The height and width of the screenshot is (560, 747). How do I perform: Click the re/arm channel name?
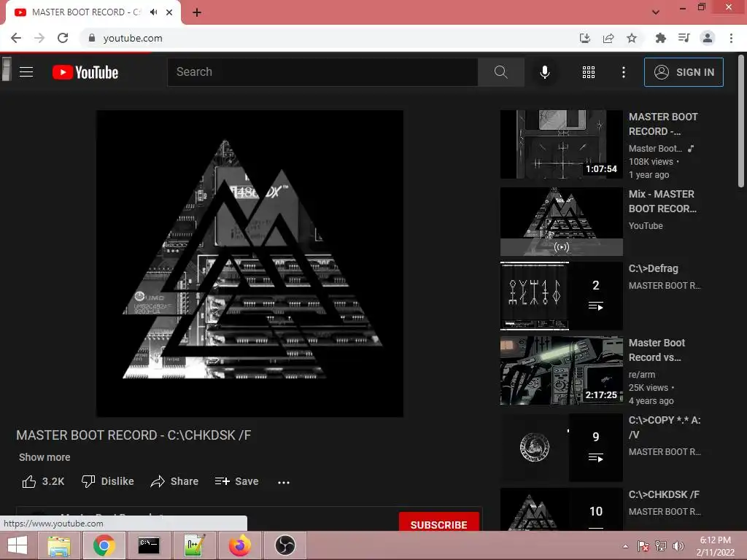(642, 374)
